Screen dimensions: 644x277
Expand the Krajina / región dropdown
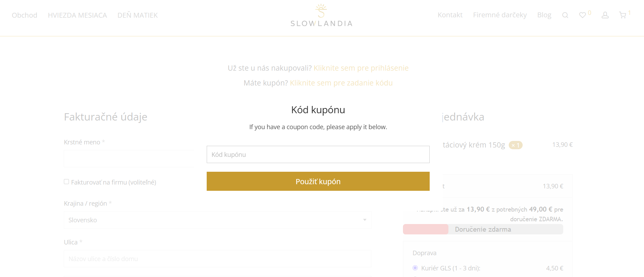(217, 220)
